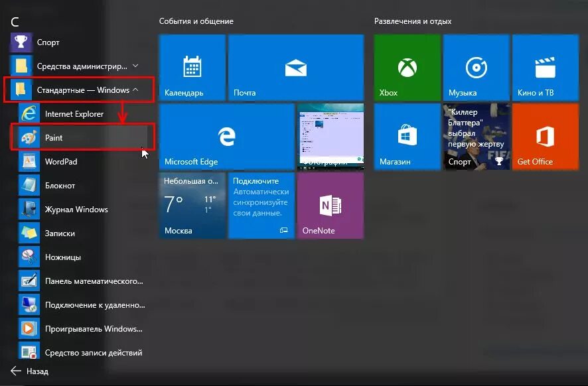The height and width of the screenshot is (386, 588).
Task: Open Журнал Windows icon
Action: click(x=29, y=209)
